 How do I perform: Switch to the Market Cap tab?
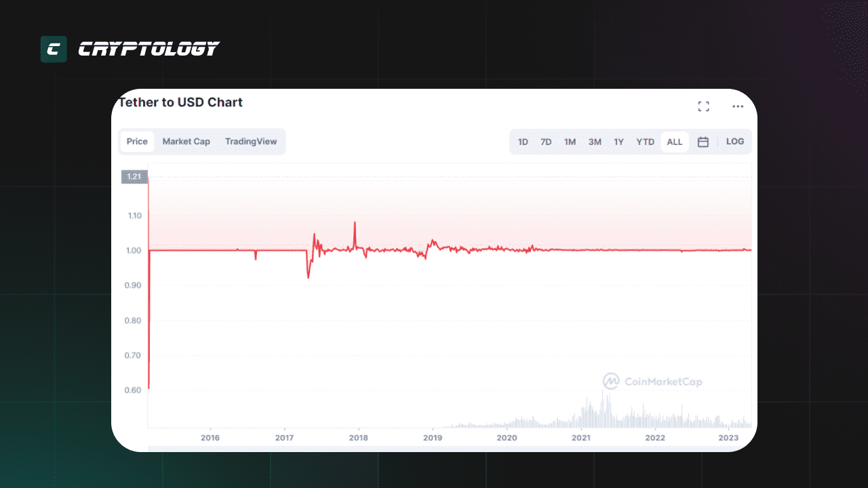186,142
